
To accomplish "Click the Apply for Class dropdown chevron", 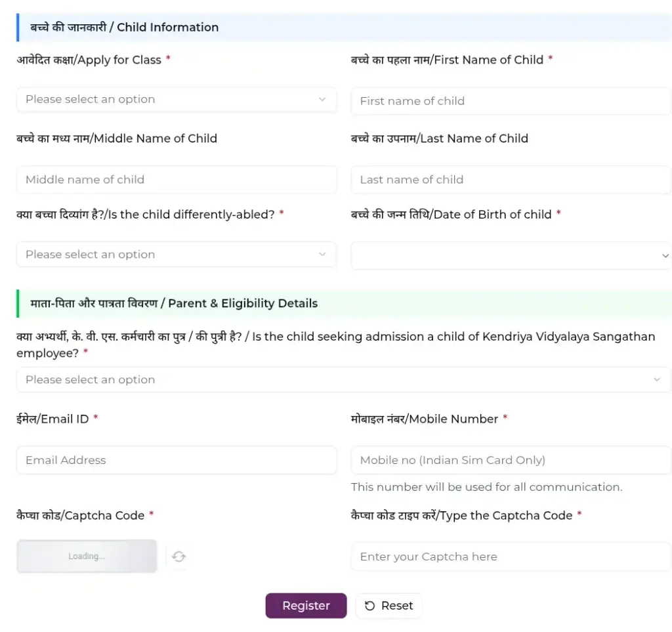I will (322, 100).
